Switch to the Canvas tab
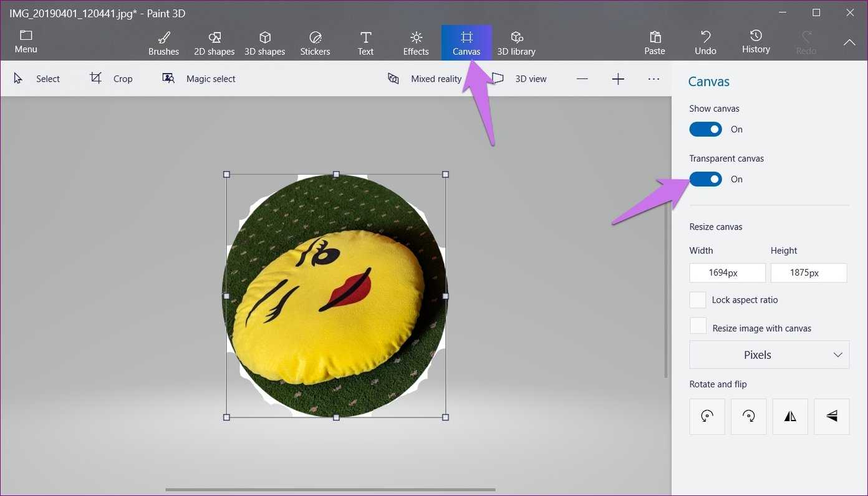 coord(466,43)
